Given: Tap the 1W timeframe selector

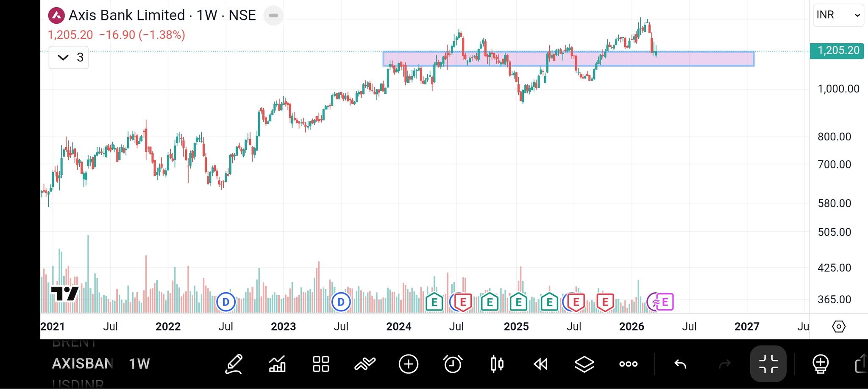Looking at the screenshot, I should (x=139, y=364).
